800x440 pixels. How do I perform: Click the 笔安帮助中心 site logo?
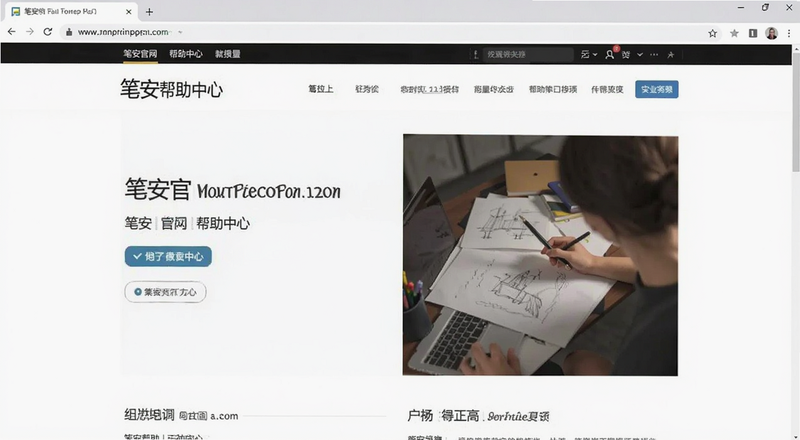[x=171, y=89]
